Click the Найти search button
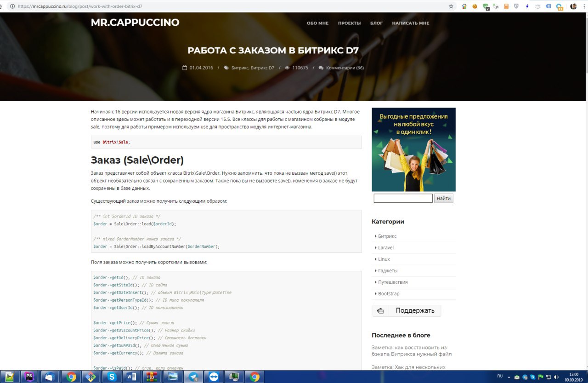This screenshot has width=588, height=383. tap(444, 198)
